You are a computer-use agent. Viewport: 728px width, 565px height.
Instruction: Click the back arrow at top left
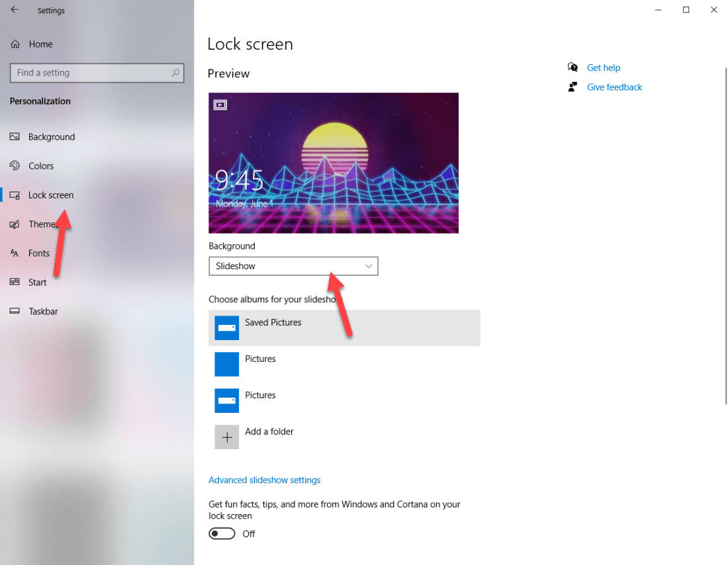[13, 10]
